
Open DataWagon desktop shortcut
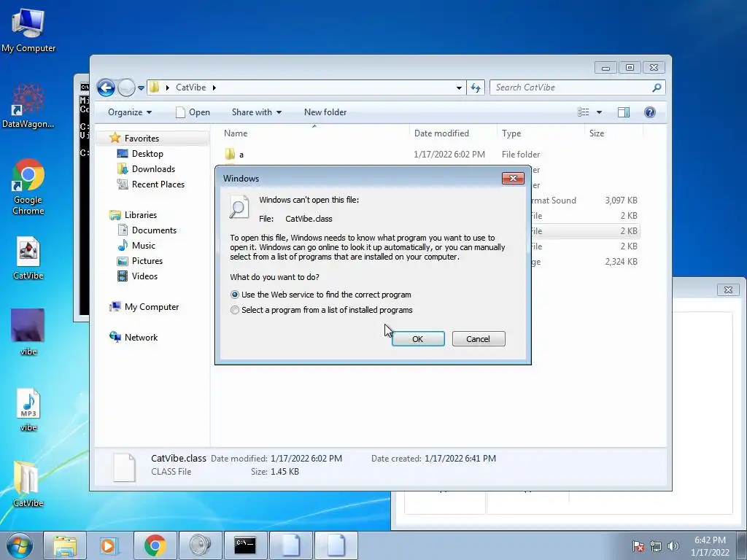point(28,106)
